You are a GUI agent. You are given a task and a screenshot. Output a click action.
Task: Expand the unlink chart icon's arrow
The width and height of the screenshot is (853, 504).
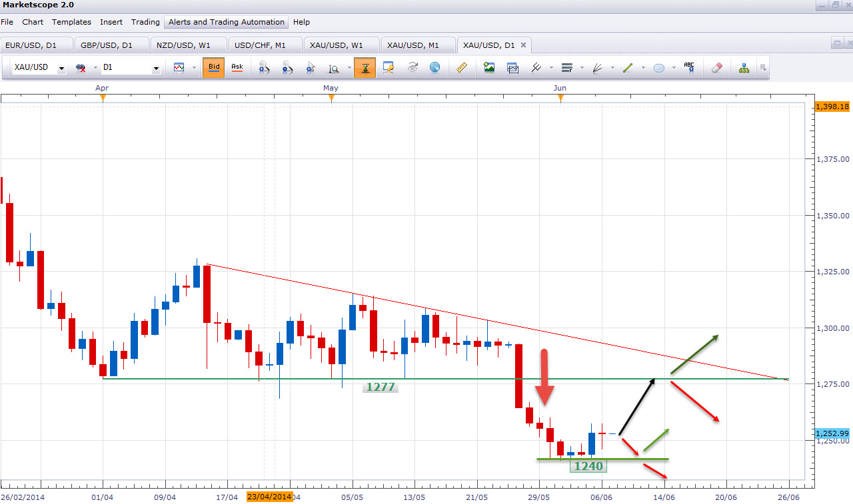(x=95, y=68)
